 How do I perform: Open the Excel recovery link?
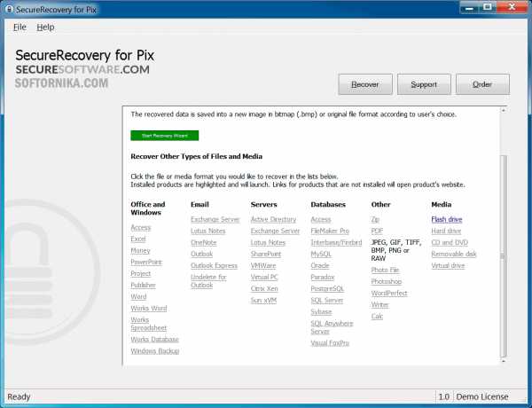pyautogui.click(x=138, y=239)
